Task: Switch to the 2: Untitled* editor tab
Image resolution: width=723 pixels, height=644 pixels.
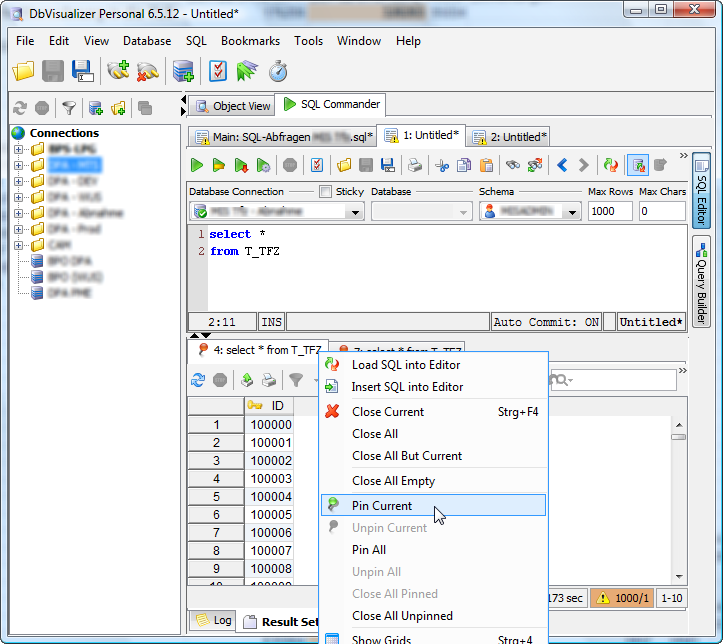Action: coord(510,137)
